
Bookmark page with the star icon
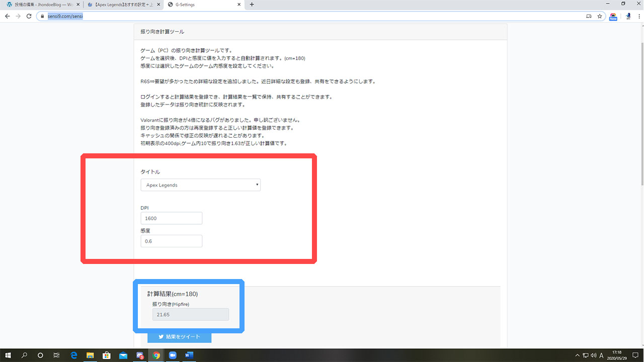[600, 16]
